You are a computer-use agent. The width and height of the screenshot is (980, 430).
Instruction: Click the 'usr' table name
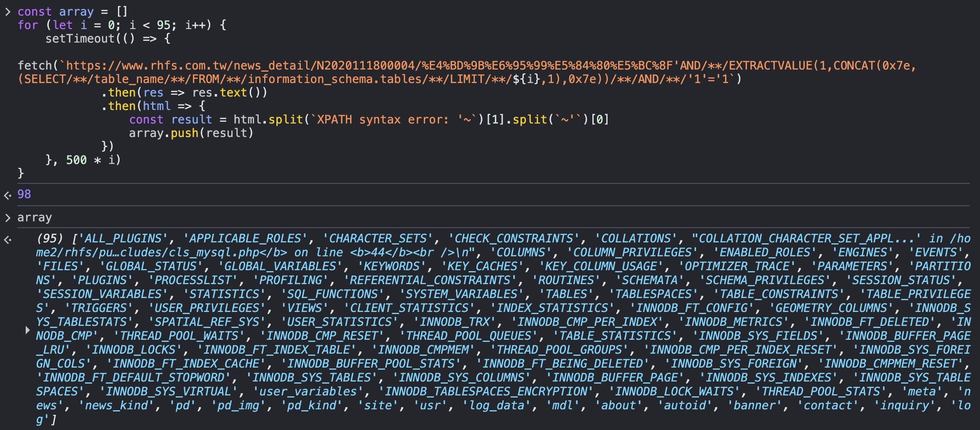(430, 406)
